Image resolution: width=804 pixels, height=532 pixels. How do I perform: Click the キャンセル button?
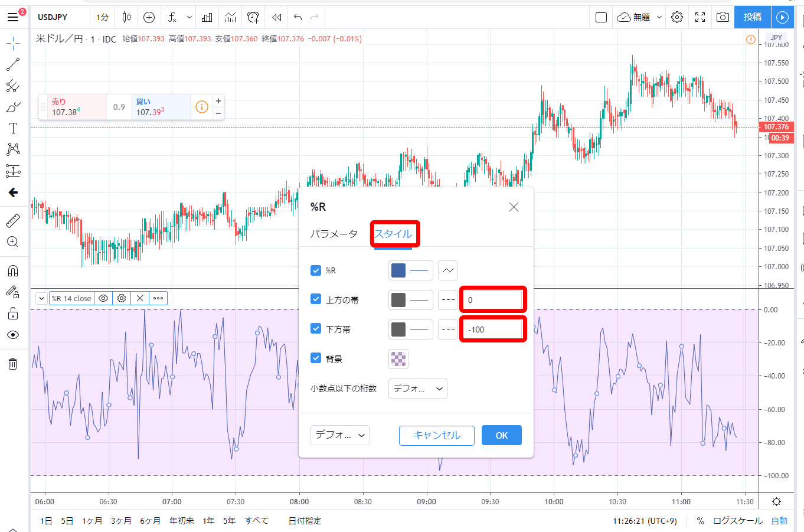click(437, 435)
